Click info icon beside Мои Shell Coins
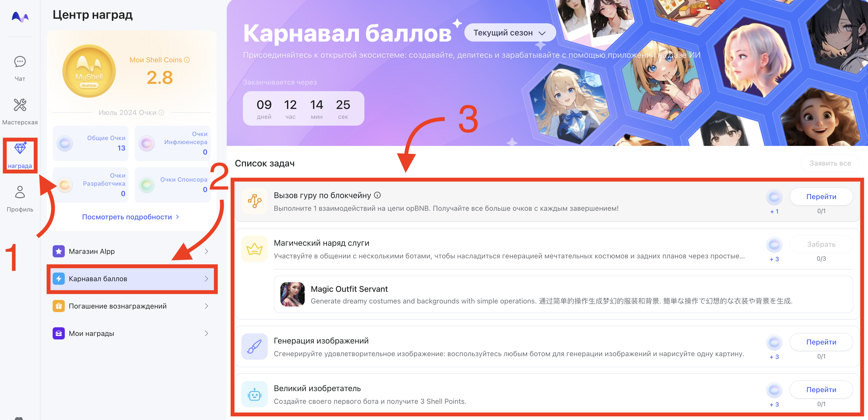868x420 pixels. pos(187,60)
